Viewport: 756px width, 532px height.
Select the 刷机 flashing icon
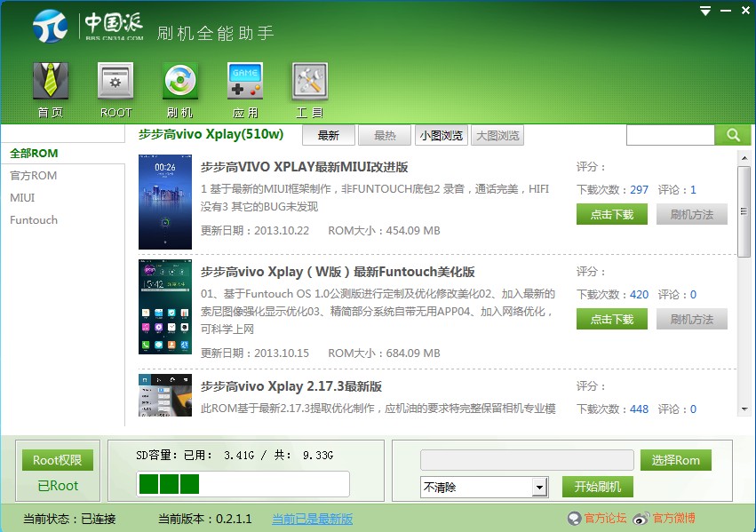point(179,91)
